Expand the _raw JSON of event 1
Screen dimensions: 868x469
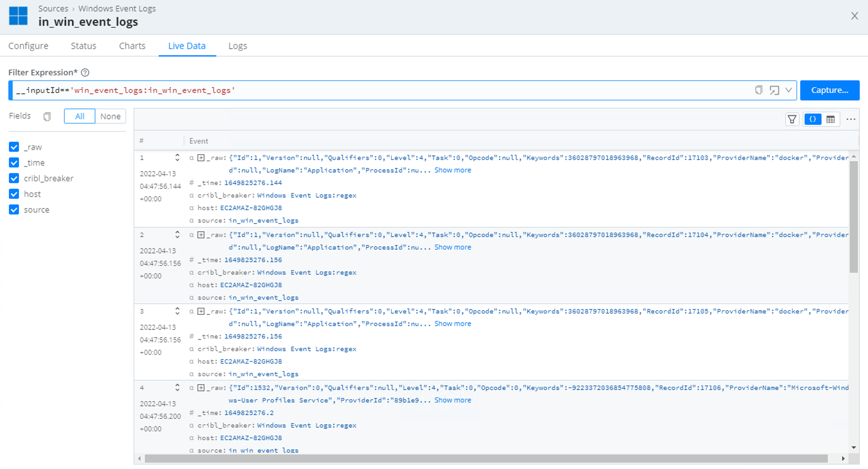(201, 158)
